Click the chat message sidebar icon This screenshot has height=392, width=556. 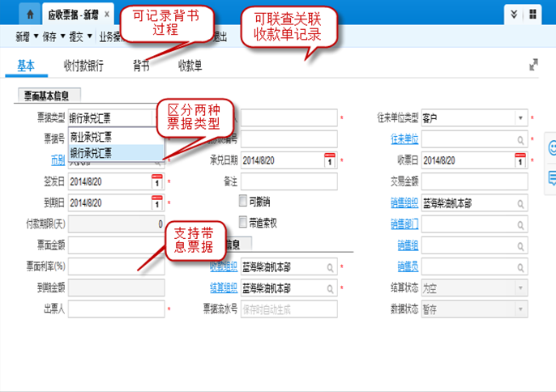pyautogui.click(x=551, y=176)
